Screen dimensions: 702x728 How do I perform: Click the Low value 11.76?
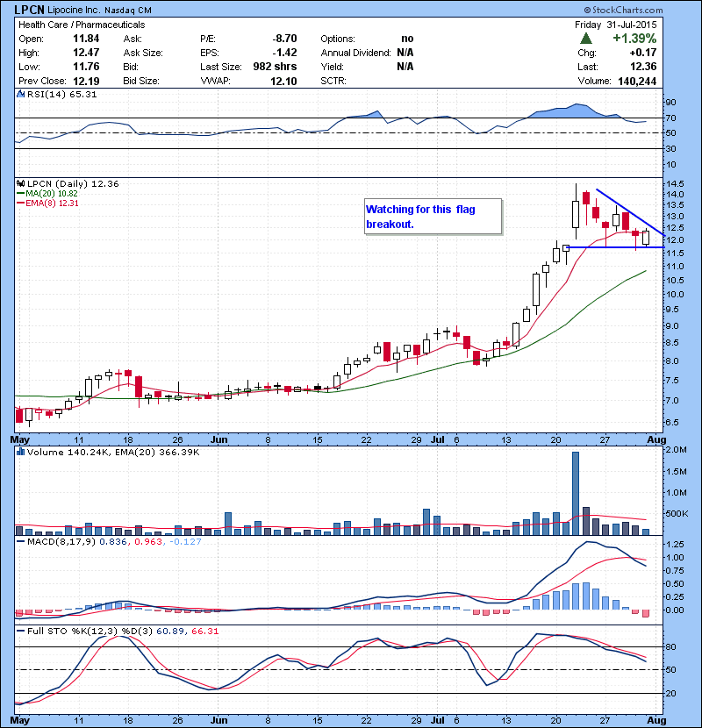point(86,67)
